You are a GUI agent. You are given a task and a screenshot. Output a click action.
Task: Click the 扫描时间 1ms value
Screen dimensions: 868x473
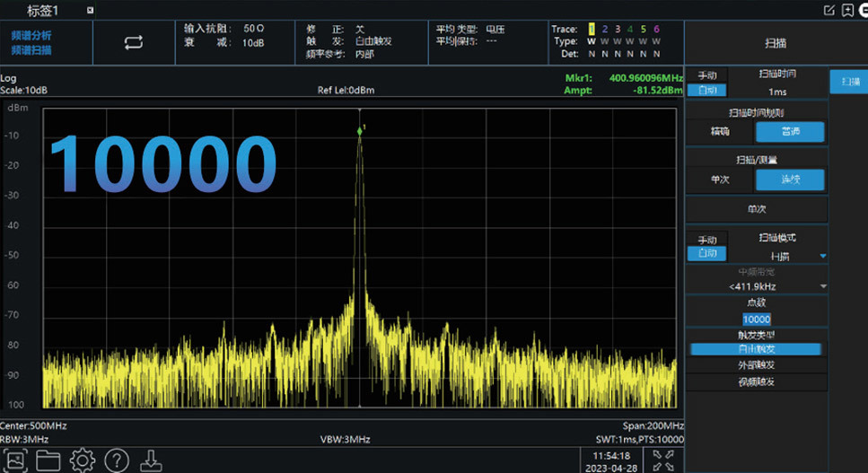[x=777, y=92]
